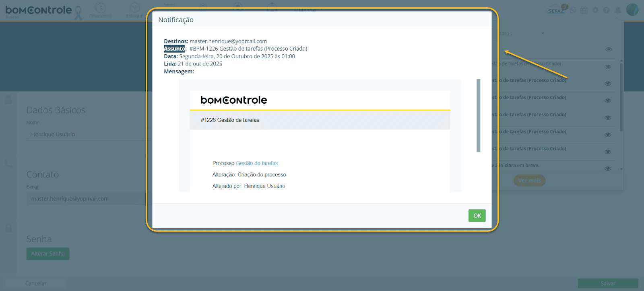The height and width of the screenshot is (291, 644).
Task: Toggle the notifications bell icon
Action: click(618, 10)
